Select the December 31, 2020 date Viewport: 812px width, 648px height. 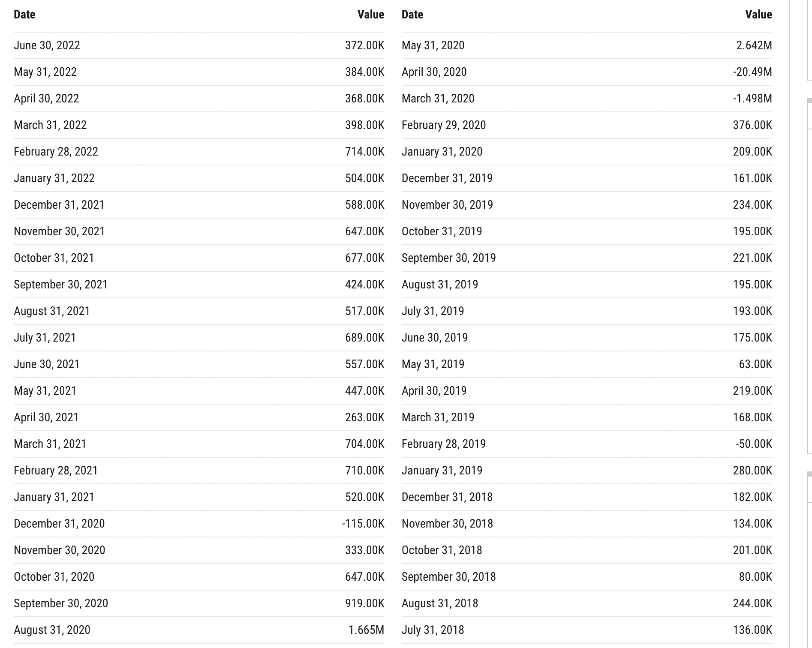59,524
